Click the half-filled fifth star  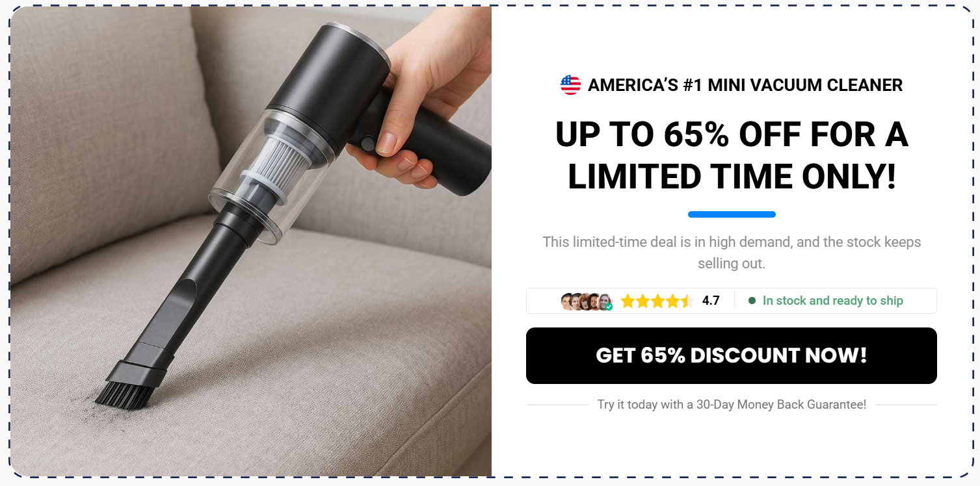pos(686,301)
